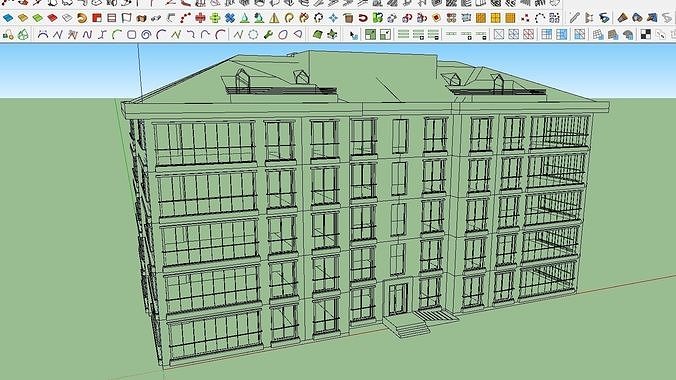Click the red diamond plane icon
676x380 pixels.
pos(52,18)
